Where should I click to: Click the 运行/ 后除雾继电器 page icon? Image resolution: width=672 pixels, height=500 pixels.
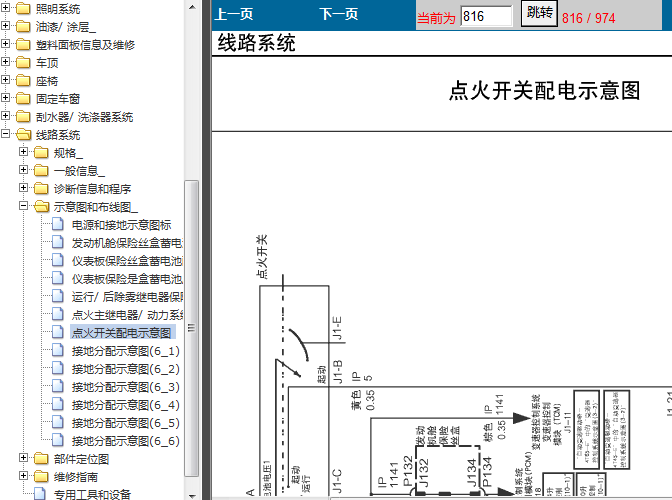pos(58,296)
